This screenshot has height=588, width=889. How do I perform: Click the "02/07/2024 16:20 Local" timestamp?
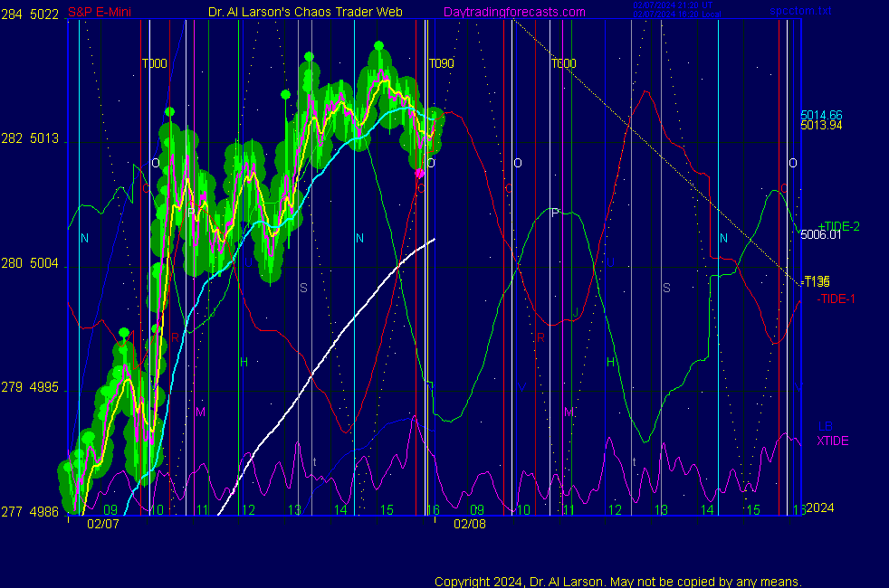677,14
